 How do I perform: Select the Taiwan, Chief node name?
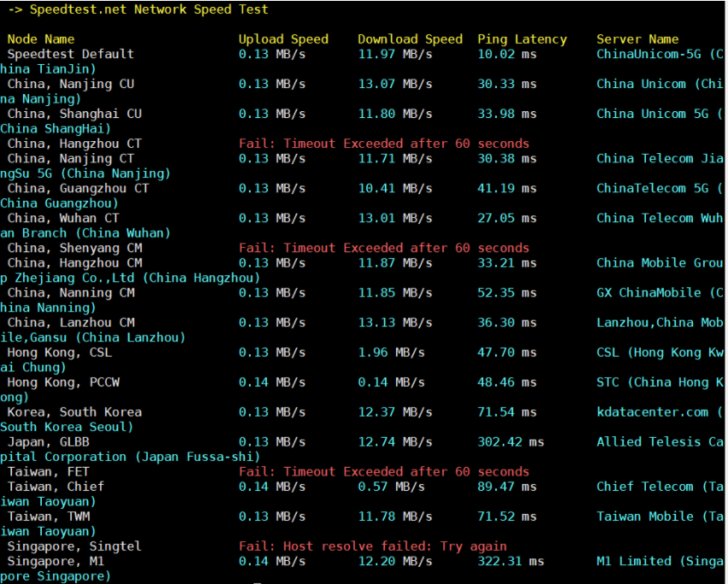pyautogui.click(x=56, y=487)
